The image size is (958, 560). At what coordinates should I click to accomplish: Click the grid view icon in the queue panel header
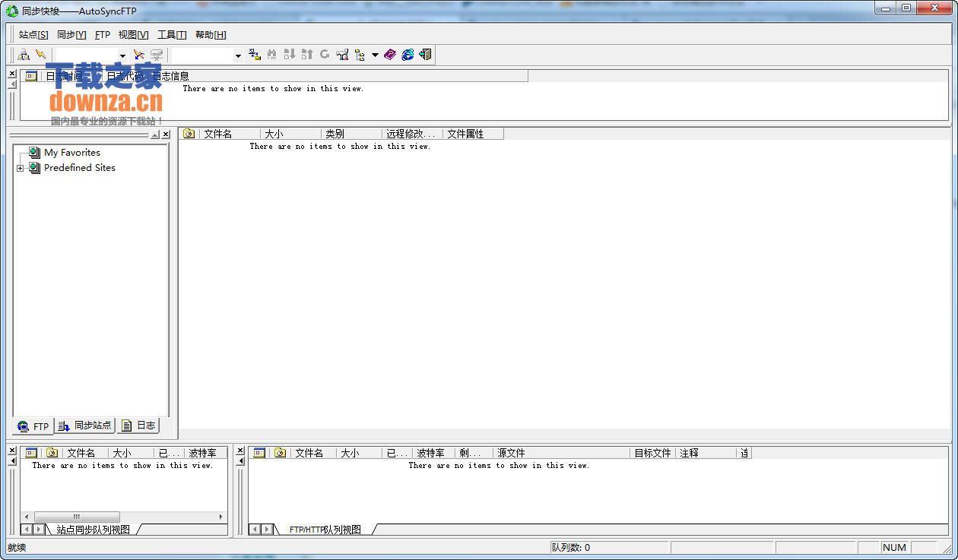point(259,453)
